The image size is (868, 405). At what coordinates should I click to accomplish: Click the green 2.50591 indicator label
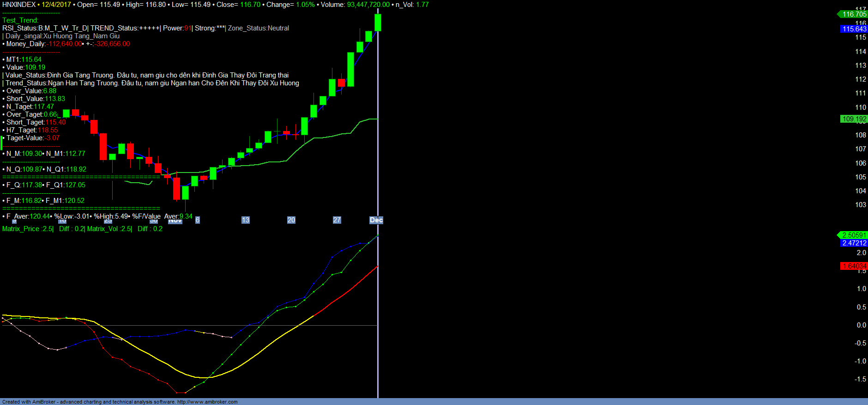click(854, 235)
